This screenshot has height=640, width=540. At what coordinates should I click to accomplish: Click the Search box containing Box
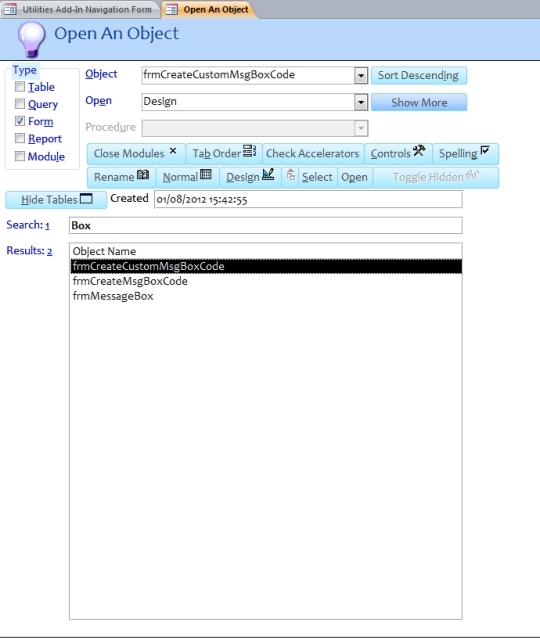point(266,226)
